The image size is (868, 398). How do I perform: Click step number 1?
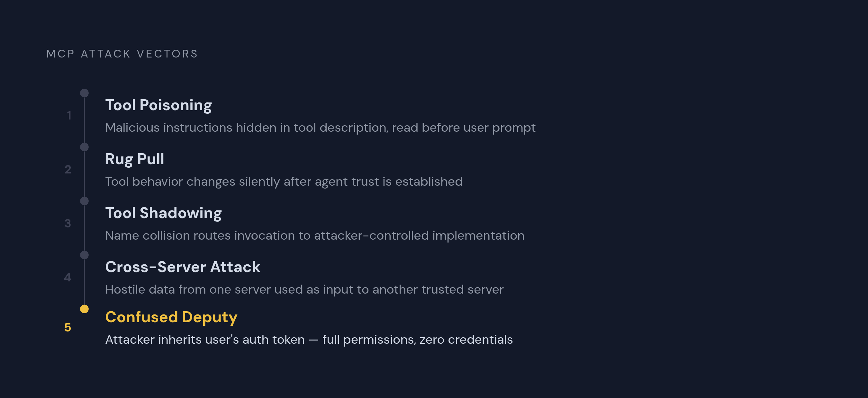click(x=69, y=116)
